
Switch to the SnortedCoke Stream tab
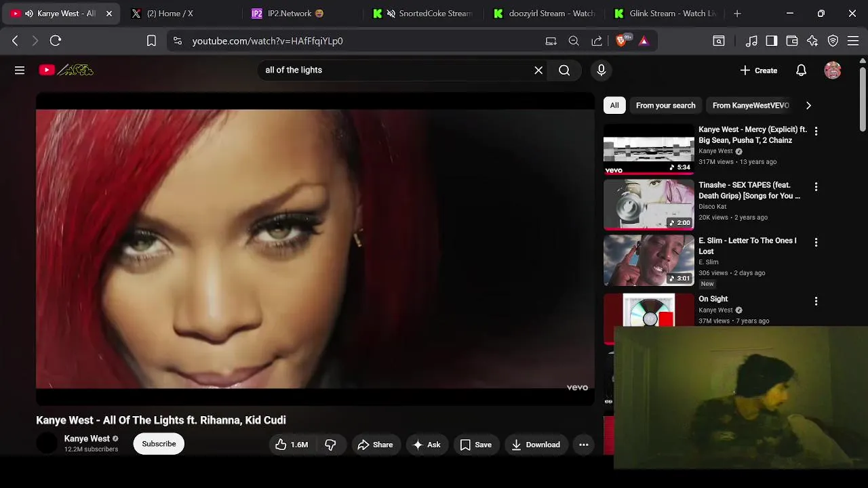pyautogui.click(x=422, y=14)
